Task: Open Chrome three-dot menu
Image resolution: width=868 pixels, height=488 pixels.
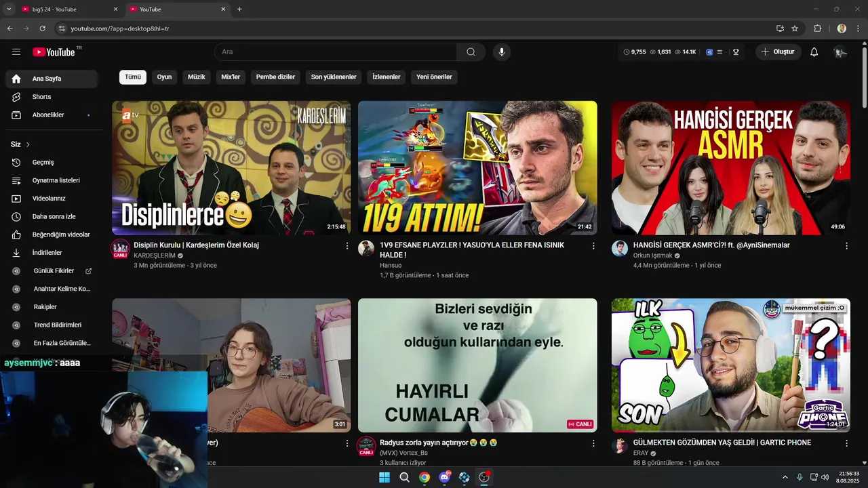Action: point(859,28)
